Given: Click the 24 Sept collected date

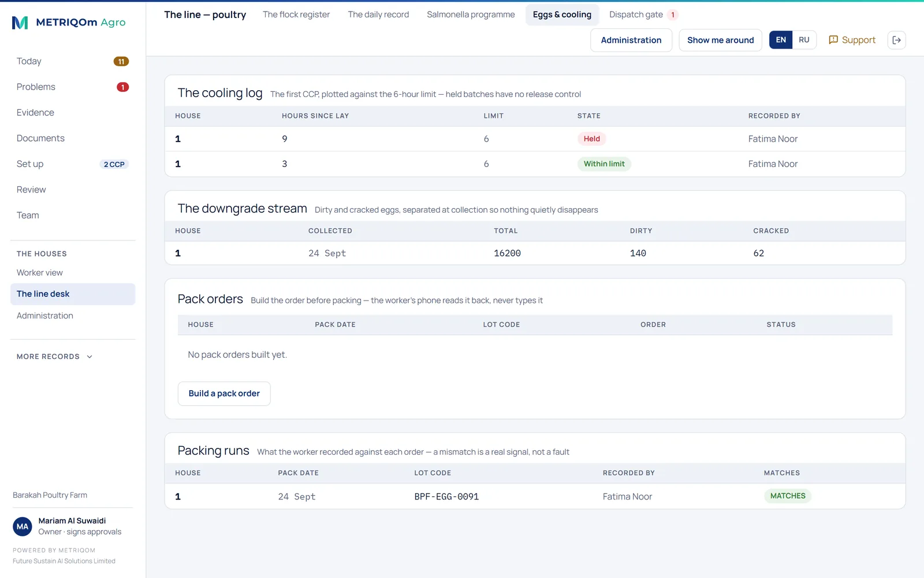Looking at the screenshot, I should 327,253.
